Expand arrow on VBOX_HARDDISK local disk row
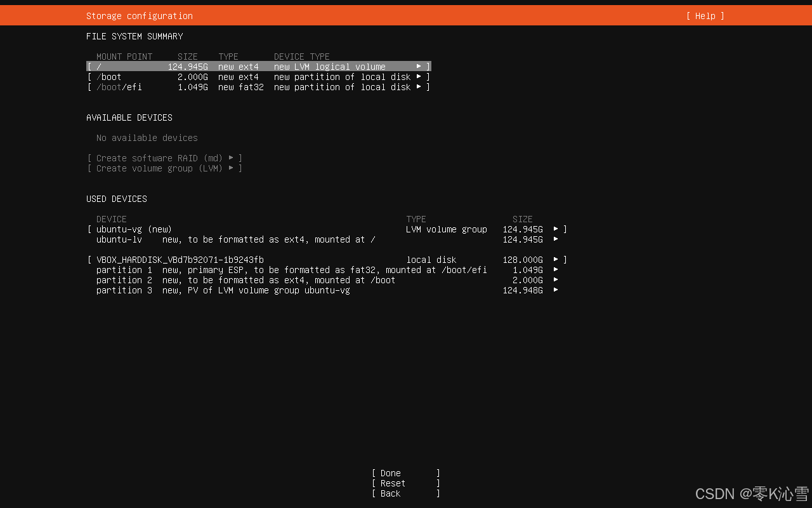 point(556,260)
